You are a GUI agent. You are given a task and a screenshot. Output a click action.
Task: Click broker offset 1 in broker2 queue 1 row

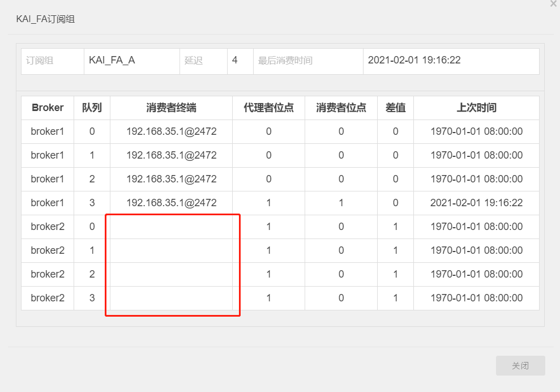pos(268,250)
